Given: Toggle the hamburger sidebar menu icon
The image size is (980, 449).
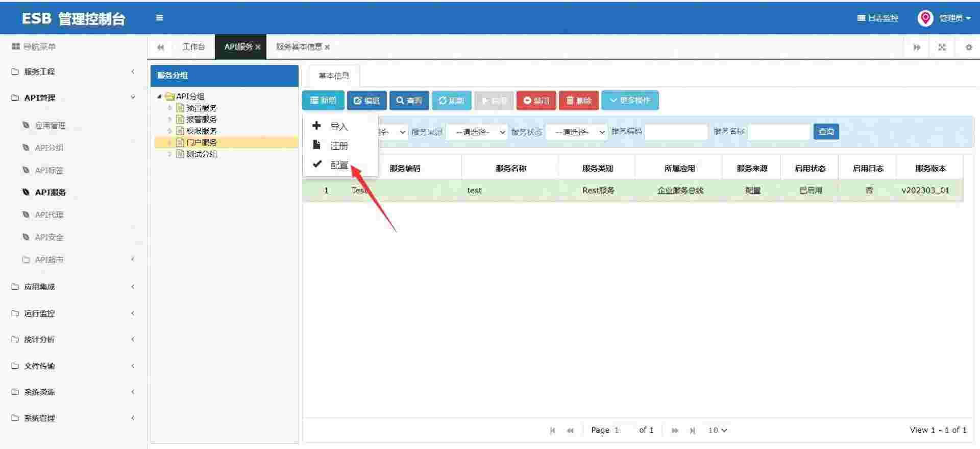Looking at the screenshot, I should (x=160, y=18).
